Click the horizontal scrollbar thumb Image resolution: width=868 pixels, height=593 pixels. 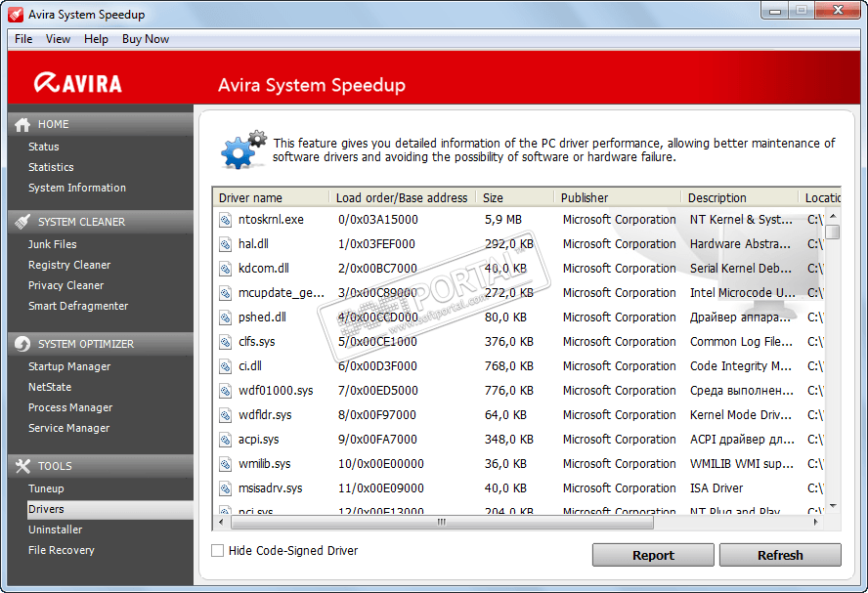(x=442, y=522)
